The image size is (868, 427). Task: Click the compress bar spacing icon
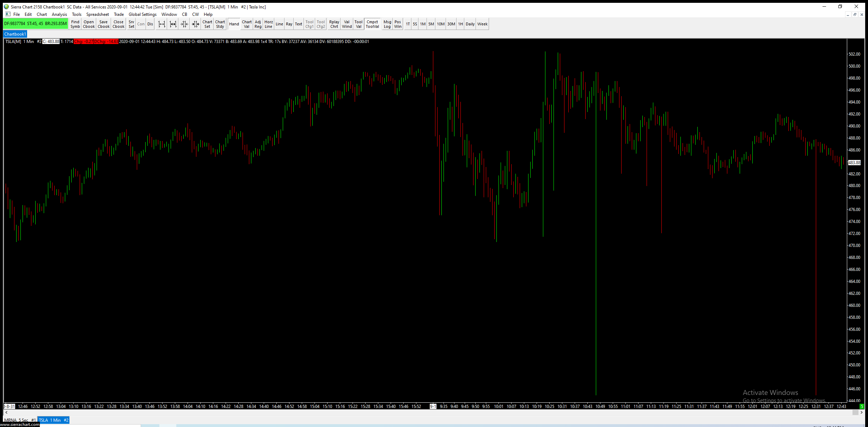pos(184,24)
